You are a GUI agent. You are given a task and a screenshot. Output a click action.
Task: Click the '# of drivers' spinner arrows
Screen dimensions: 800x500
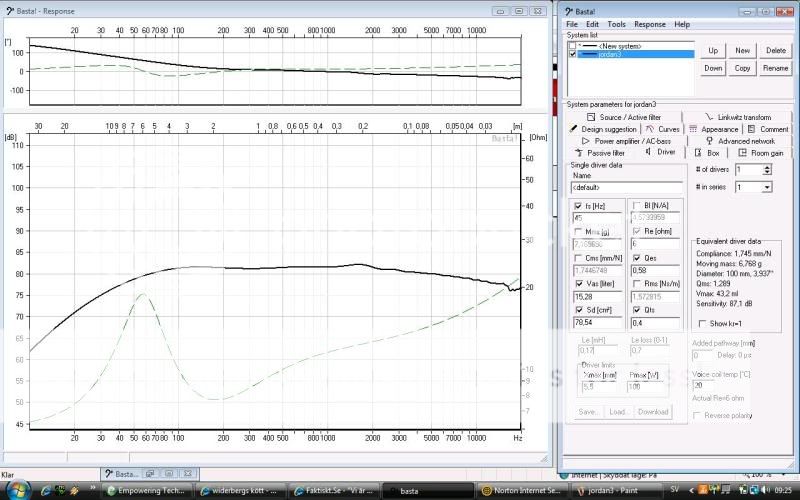point(767,170)
